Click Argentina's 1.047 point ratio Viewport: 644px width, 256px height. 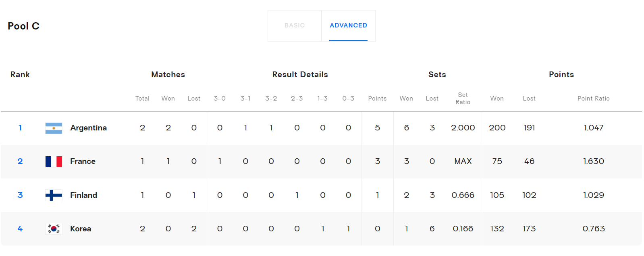pyautogui.click(x=593, y=128)
